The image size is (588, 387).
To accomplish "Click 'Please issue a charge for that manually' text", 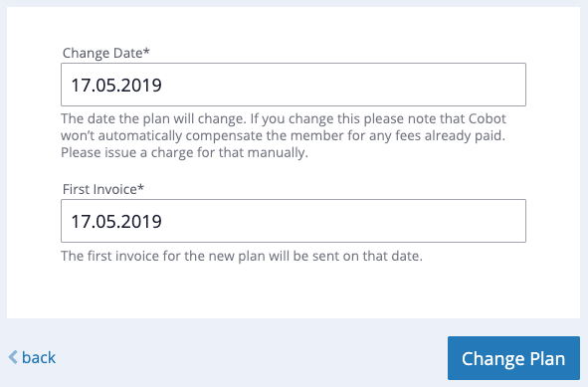I will tap(184, 153).
